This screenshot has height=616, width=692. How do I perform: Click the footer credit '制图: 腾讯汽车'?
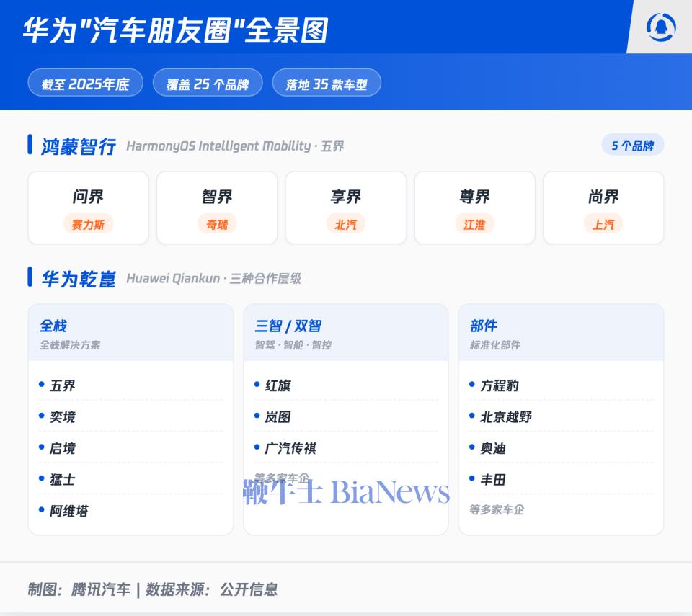click(79, 589)
